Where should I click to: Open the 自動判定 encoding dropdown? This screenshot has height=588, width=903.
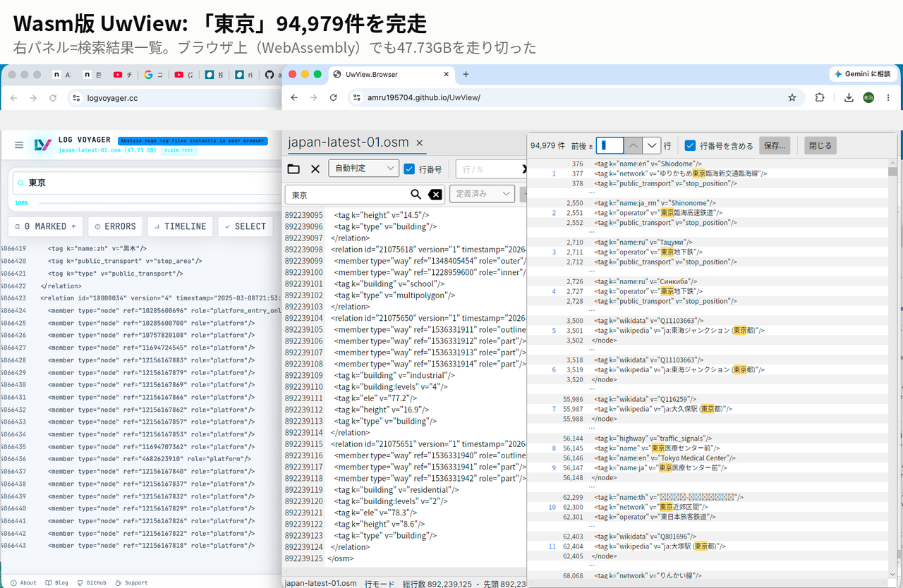point(364,169)
